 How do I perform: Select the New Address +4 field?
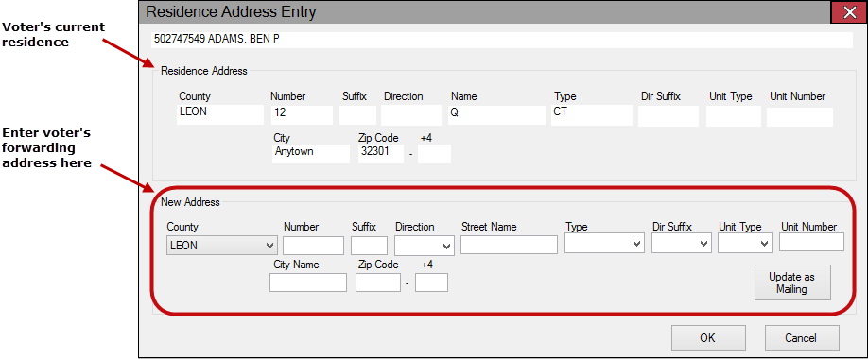tap(432, 282)
